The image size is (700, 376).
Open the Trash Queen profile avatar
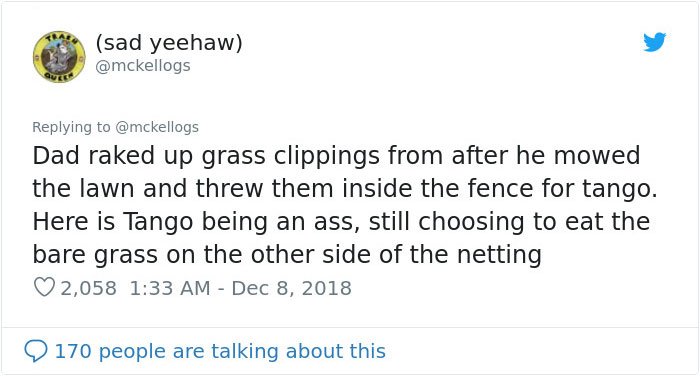[59, 57]
